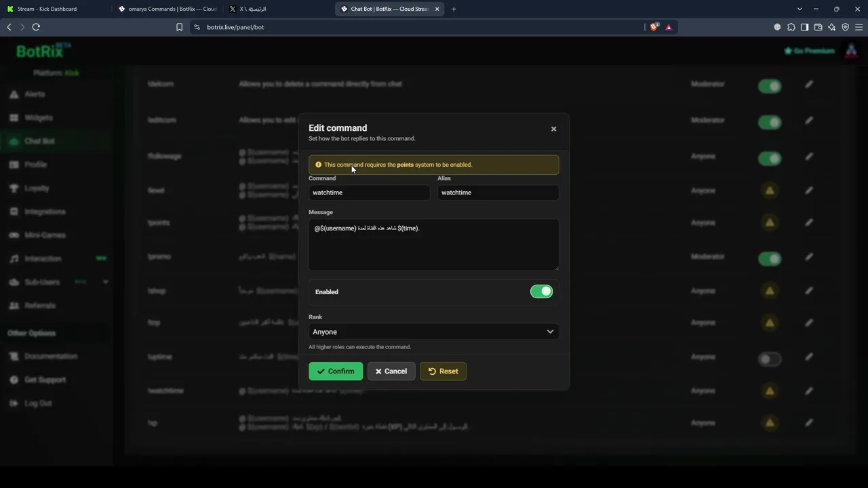The width and height of the screenshot is (868, 488).
Task: Click the warning icon on !shop row
Action: click(x=770, y=291)
